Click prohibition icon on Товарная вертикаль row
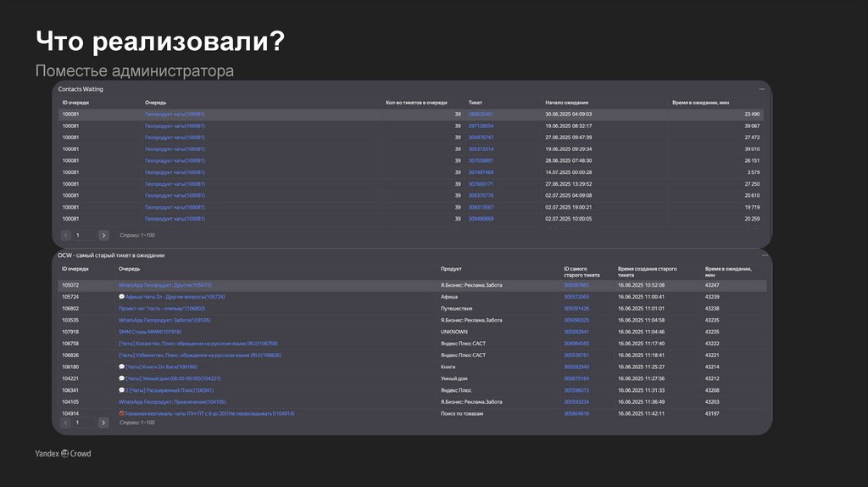 pyautogui.click(x=122, y=413)
